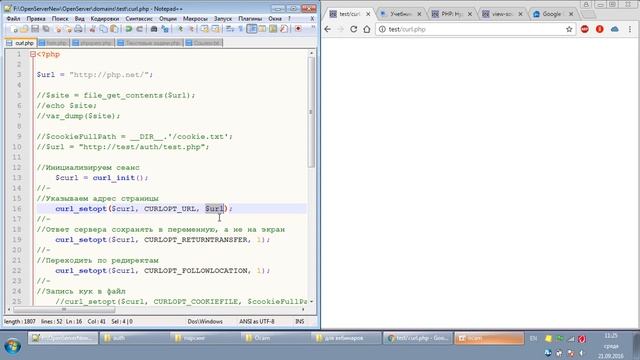Bookmark the page with the star icon
Image resolution: width=640 pixels, height=360 pixels.
pos(569,29)
